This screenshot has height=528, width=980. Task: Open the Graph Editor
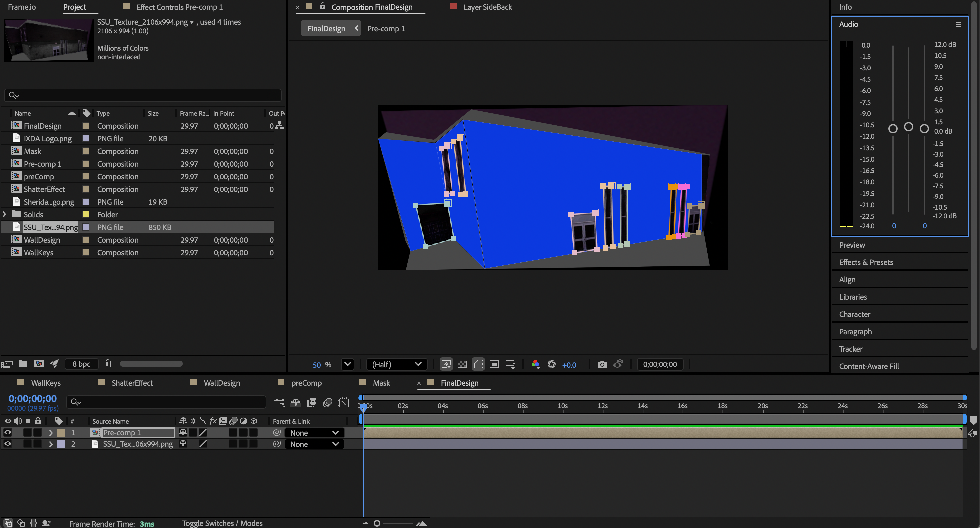[344, 402]
